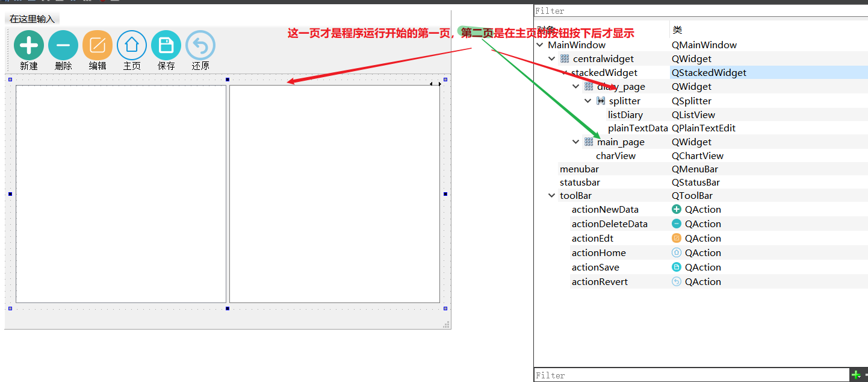Click the green plus icon near bottom Filter

pos(857,374)
